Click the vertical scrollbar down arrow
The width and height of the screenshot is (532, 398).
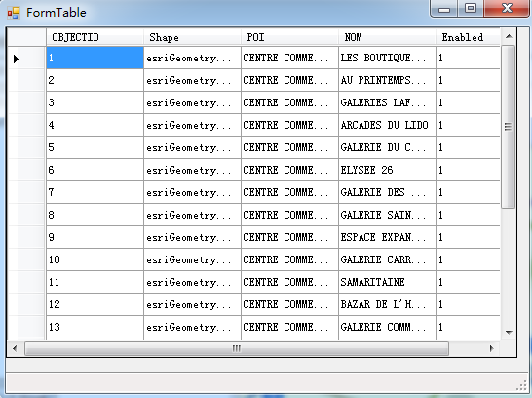coord(509,332)
